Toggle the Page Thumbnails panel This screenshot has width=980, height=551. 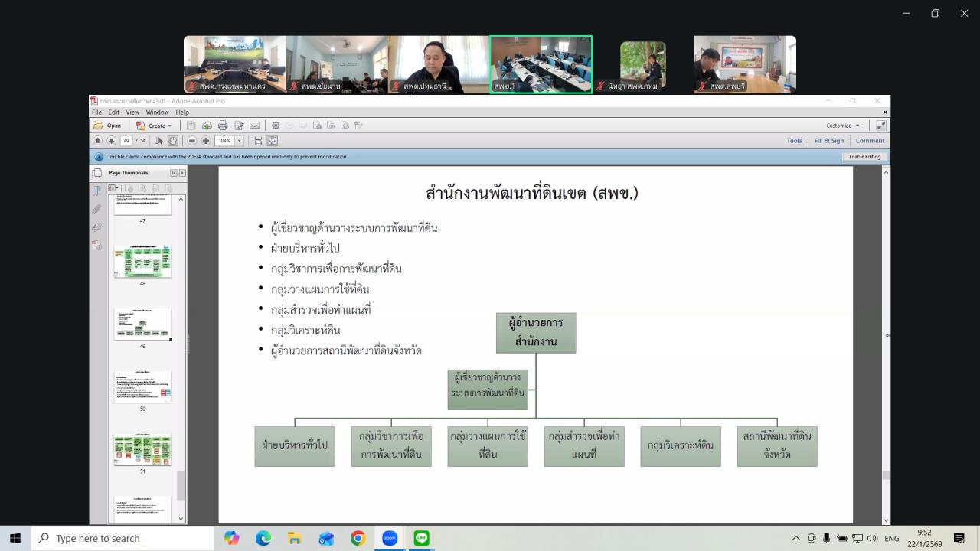coord(97,172)
